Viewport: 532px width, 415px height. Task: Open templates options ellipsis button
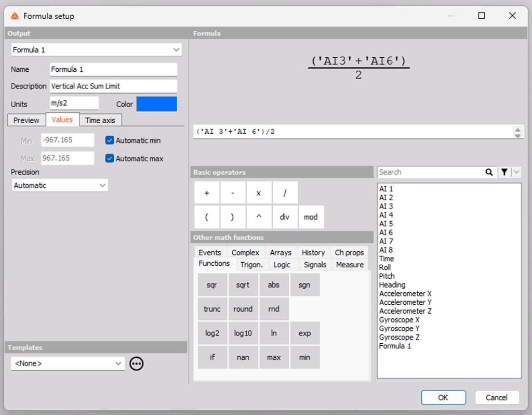[x=137, y=364]
